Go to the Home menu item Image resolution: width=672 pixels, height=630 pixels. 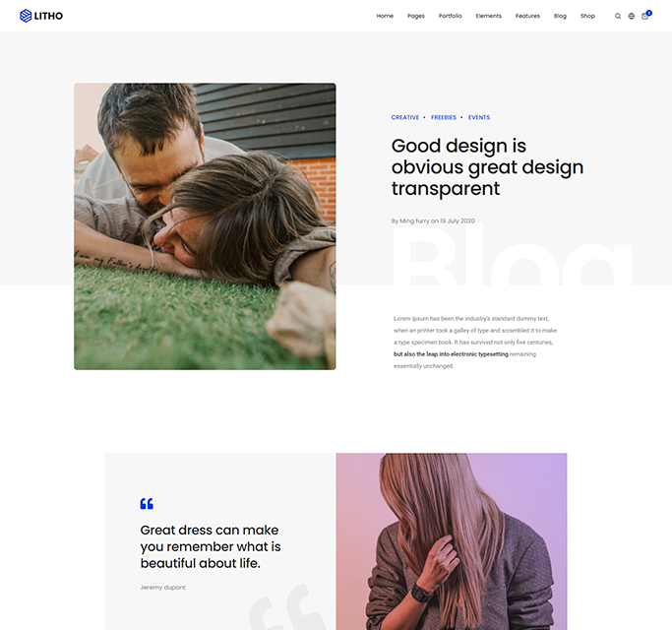tap(385, 16)
